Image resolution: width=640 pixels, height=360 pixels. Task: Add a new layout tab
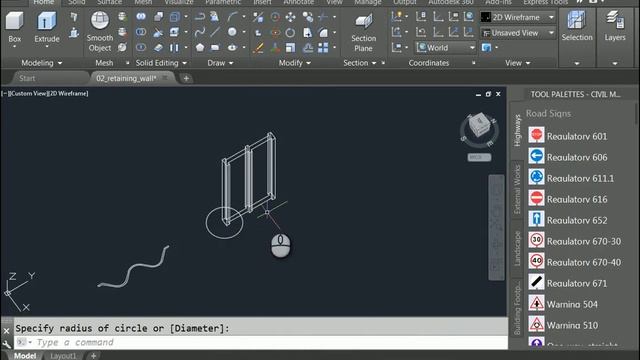click(93, 356)
